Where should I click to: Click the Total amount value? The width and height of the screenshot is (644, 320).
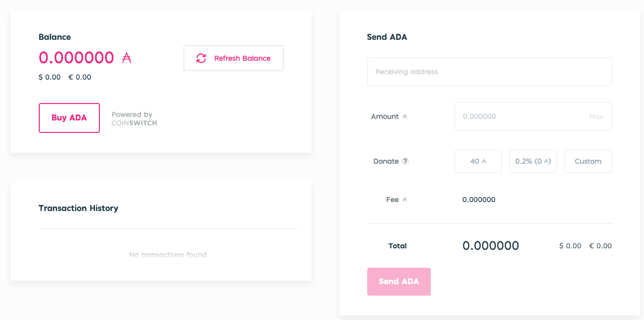[x=490, y=245]
